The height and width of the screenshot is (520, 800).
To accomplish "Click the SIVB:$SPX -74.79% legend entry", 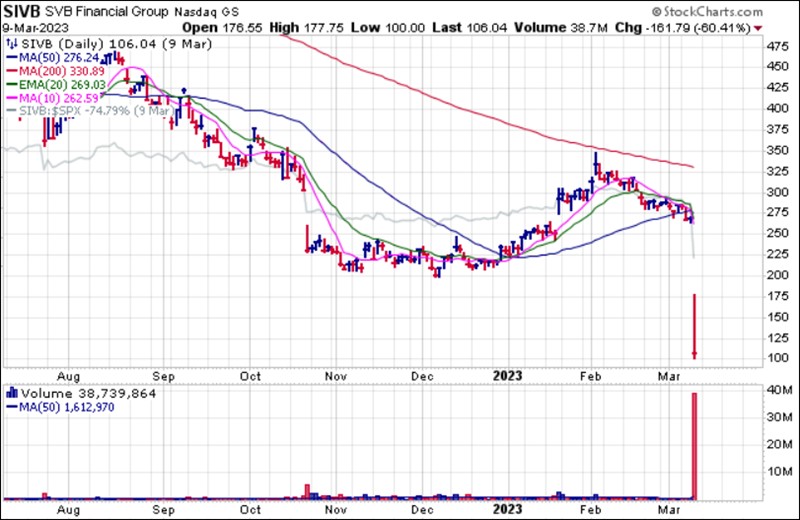I will click(90, 111).
